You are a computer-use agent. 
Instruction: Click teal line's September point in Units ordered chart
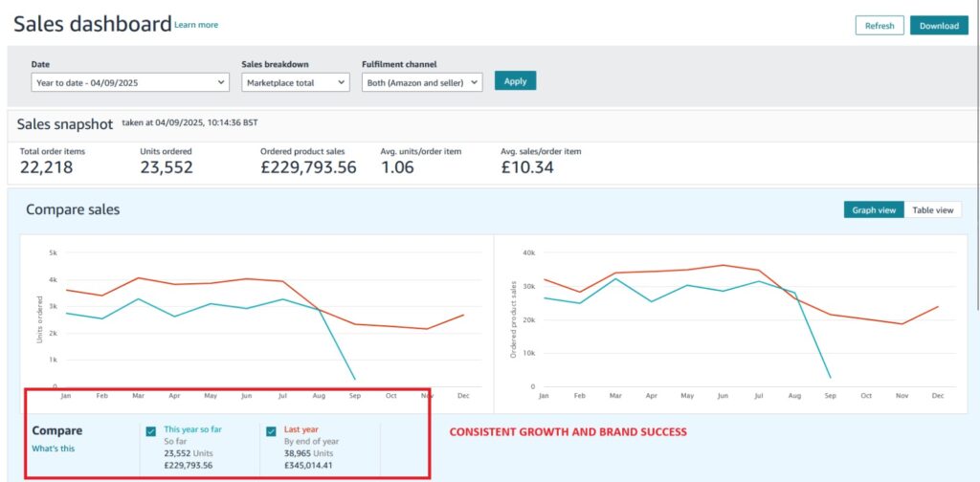(355, 379)
